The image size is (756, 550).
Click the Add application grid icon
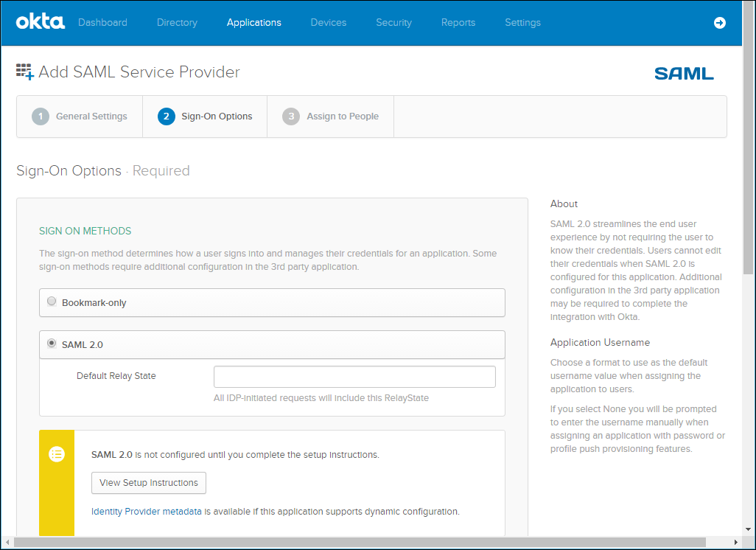tap(24, 72)
